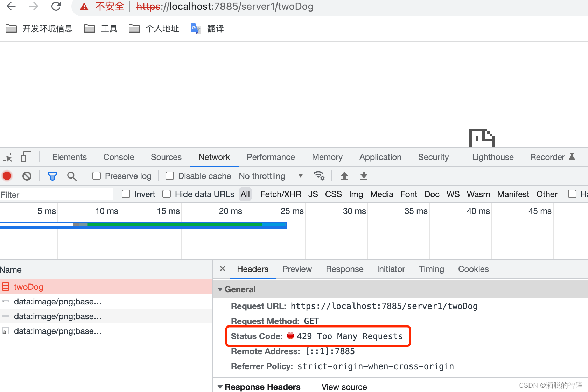The height and width of the screenshot is (392, 588).
Task: Click the broken page icon in viewport
Action: pos(482,138)
